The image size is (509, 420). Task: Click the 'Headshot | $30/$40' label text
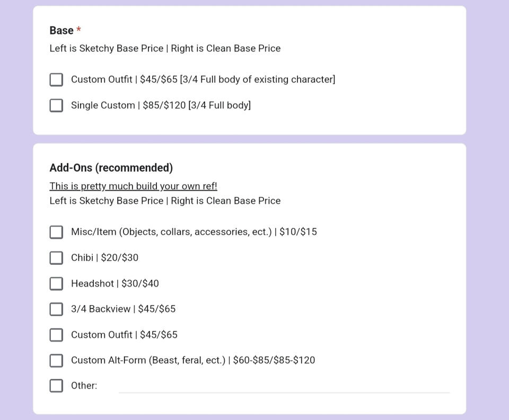pos(115,283)
